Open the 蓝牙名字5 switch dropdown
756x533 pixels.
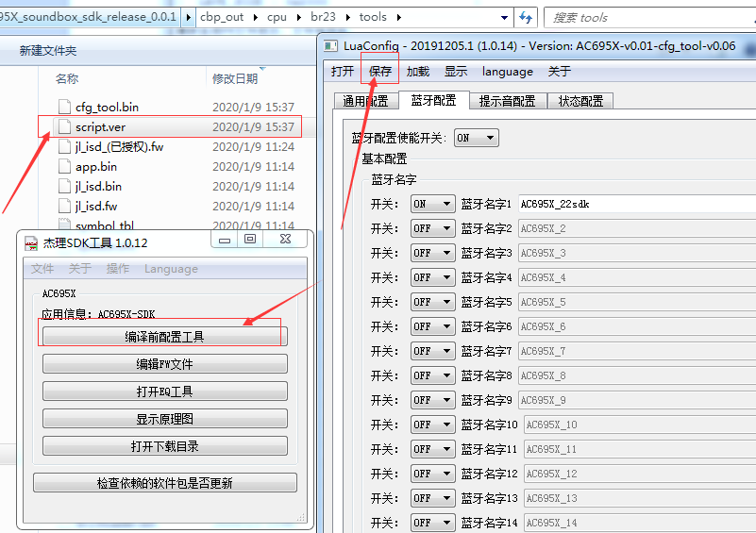click(432, 302)
